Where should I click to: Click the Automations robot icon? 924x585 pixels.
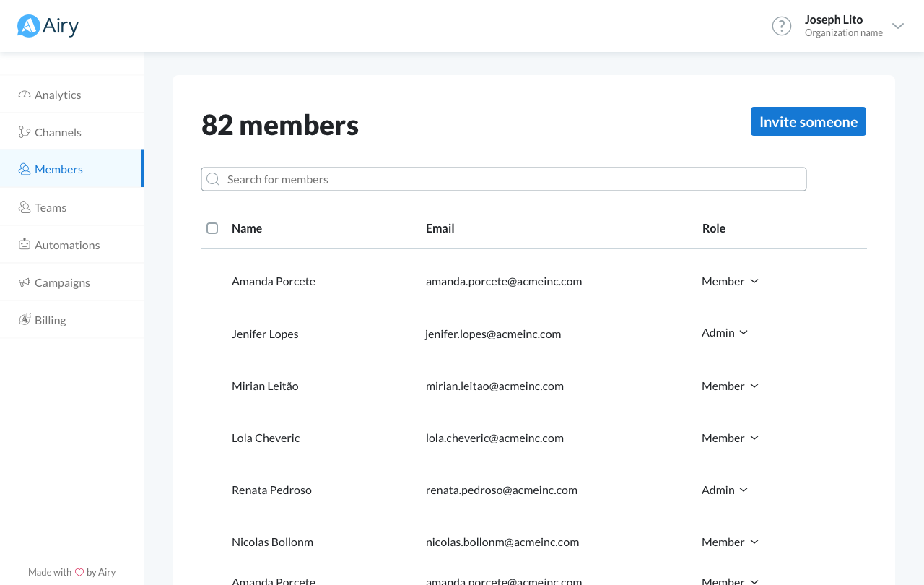[25, 245]
